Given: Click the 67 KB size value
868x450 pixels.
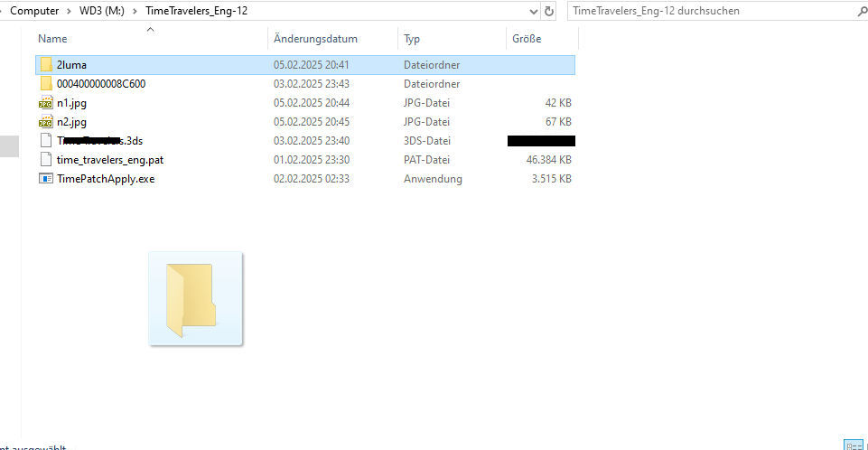Looking at the screenshot, I should 558,122.
